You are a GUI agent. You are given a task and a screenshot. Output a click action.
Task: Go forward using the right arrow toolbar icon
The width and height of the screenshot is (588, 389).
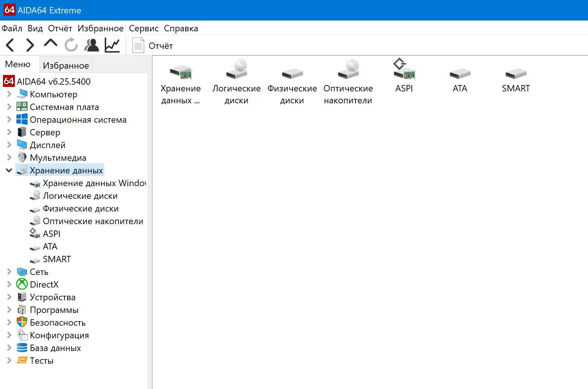[x=30, y=46]
